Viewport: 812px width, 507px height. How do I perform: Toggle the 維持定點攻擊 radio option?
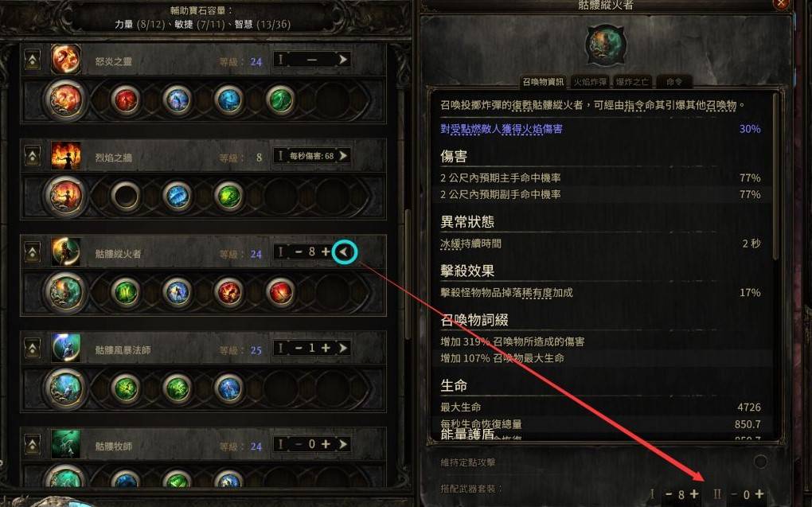coord(760,462)
